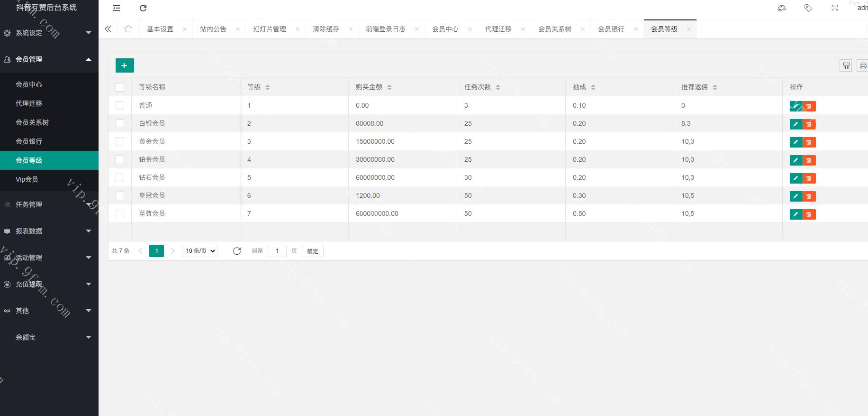Open Vip会员 in the sidebar
The image size is (868, 416).
27,179
